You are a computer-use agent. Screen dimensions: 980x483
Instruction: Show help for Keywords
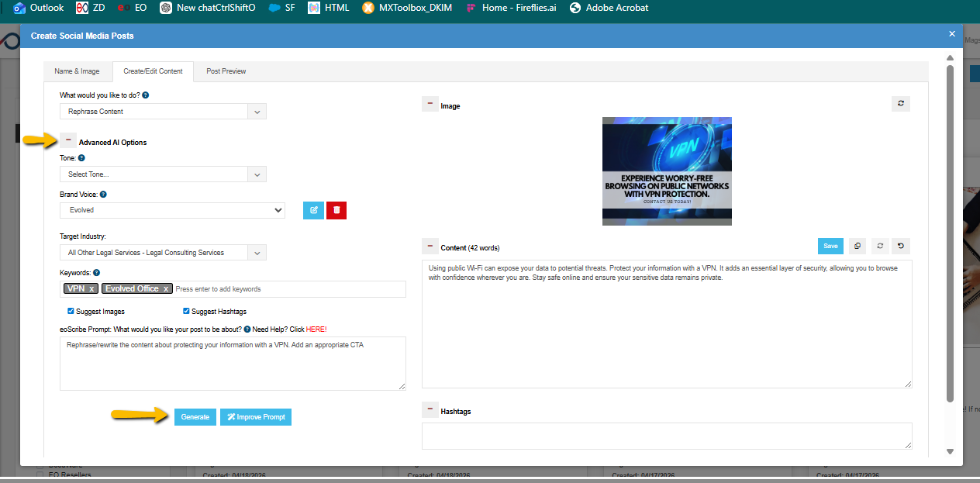click(x=97, y=273)
